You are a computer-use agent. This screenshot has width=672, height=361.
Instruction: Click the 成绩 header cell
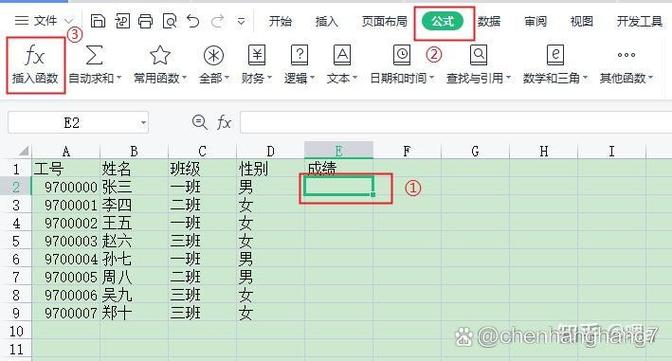click(339, 168)
